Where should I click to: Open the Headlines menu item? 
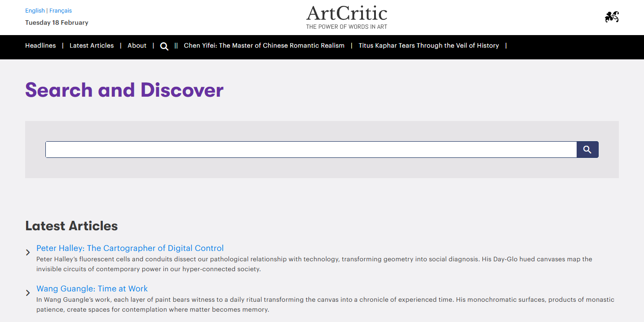tap(40, 45)
